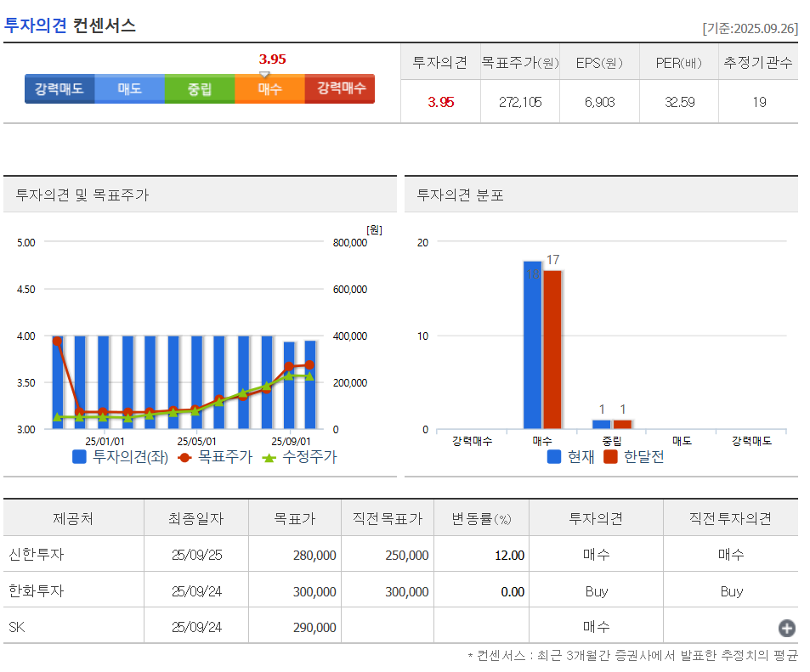Click the 290,000 target price in the SK row
The height and width of the screenshot is (672, 810).
(x=314, y=628)
